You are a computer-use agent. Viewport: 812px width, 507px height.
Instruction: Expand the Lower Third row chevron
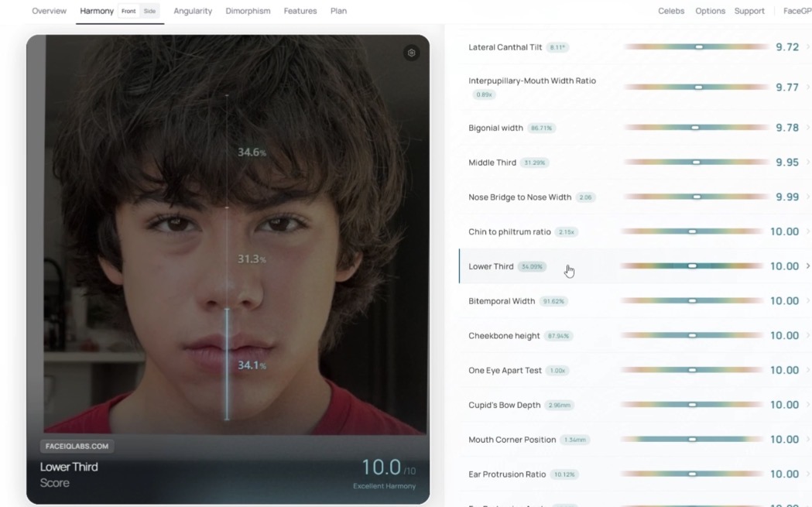click(x=807, y=266)
